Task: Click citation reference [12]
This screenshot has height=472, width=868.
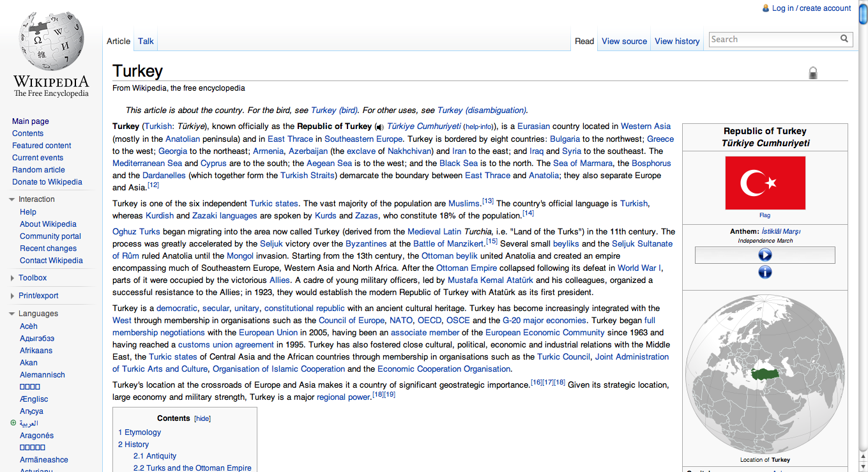Action: (x=153, y=185)
